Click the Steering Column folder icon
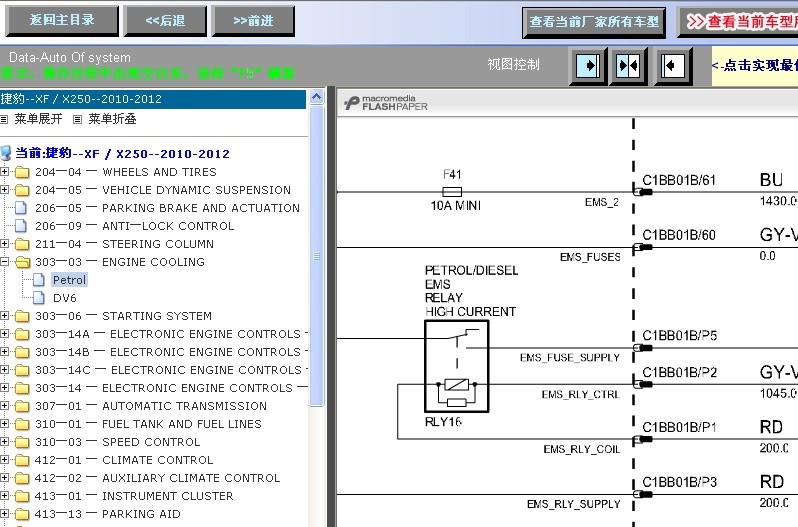 [22, 244]
